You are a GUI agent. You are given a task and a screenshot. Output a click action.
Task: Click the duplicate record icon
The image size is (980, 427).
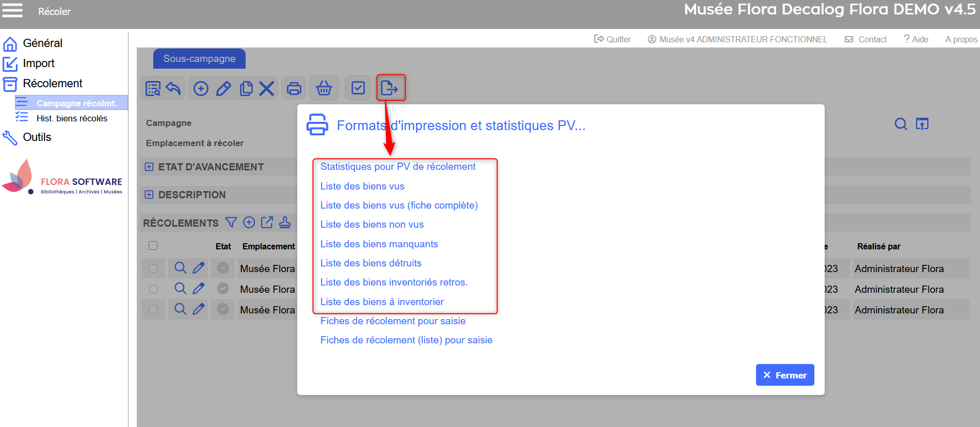246,88
